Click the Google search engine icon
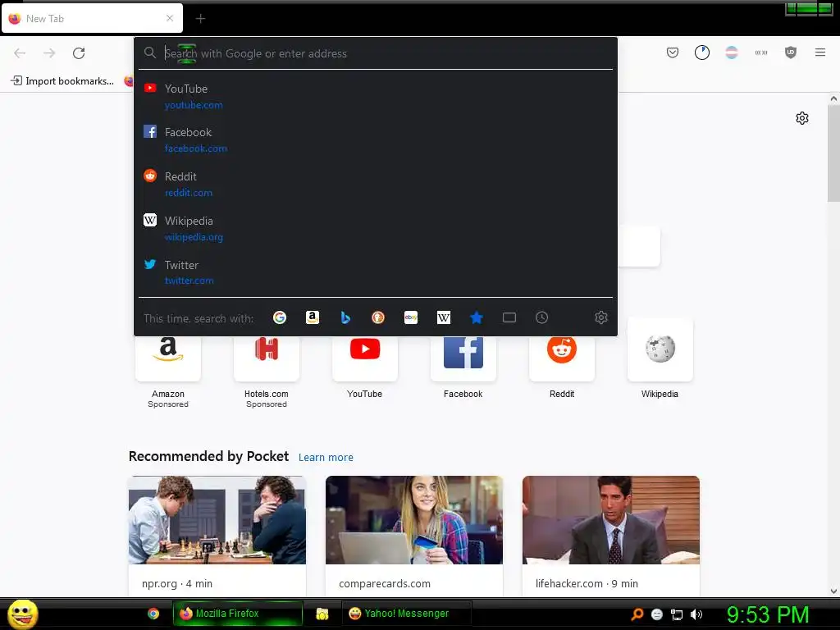This screenshot has width=840, height=630. pos(280,317)
